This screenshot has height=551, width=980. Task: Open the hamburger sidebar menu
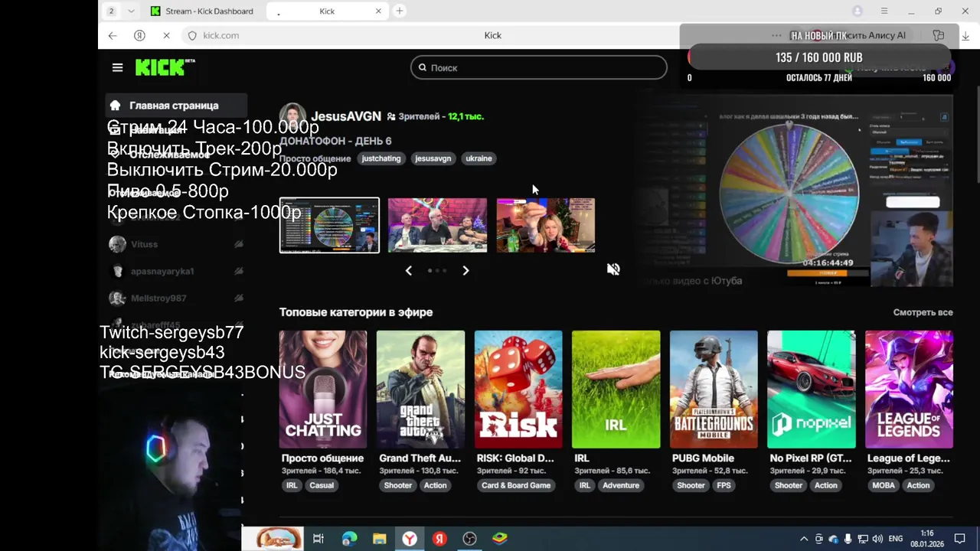pyautogui.click(x=117, y=67)
